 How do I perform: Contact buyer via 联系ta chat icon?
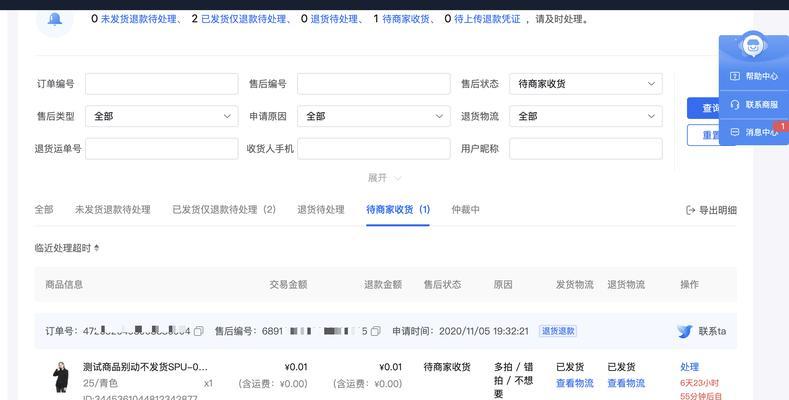point(685,331)
